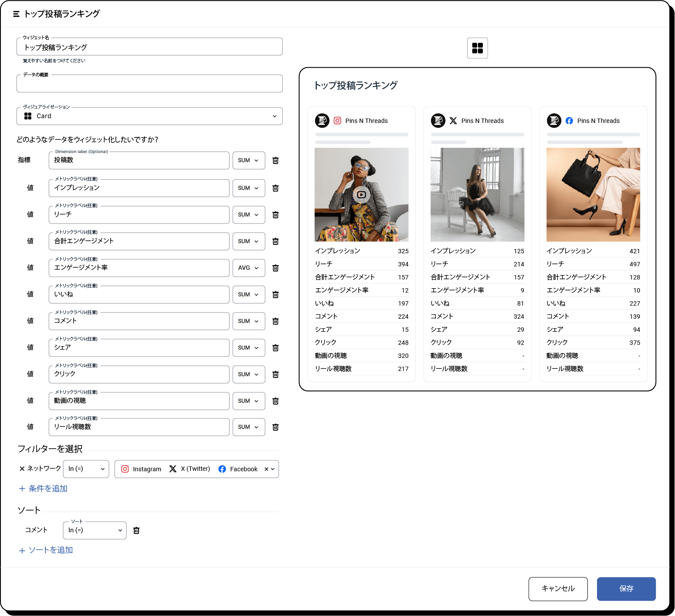This screenshot has height=616, width=675.
Task: Delete the リール視聴数 metric row
Action: tap(275, 427)
